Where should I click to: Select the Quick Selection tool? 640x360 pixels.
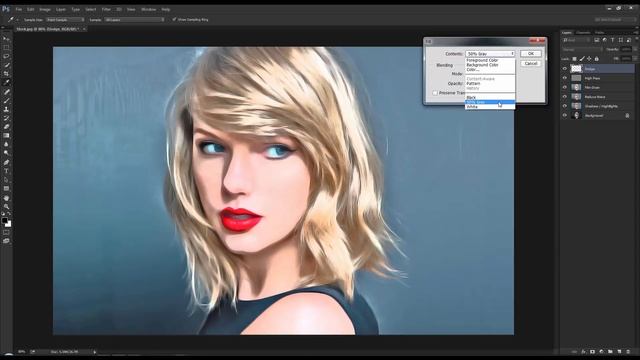pyautogui.click(x=6, y=65)
